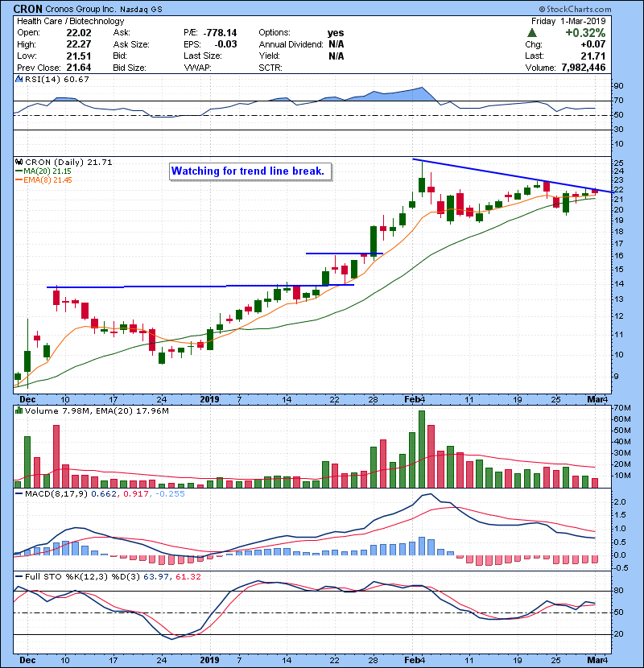The height and width of the screenshot is (668, 644).
Task: Select the CRON ticker symbol in the title
Action: (x=27, y=9)
